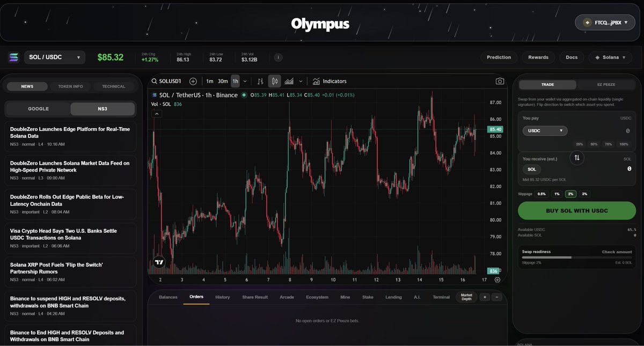Take a chart snapshot with the camera icon
Image resolution: width=644 pixels, height=346 pixels.
tap(500, 81)
